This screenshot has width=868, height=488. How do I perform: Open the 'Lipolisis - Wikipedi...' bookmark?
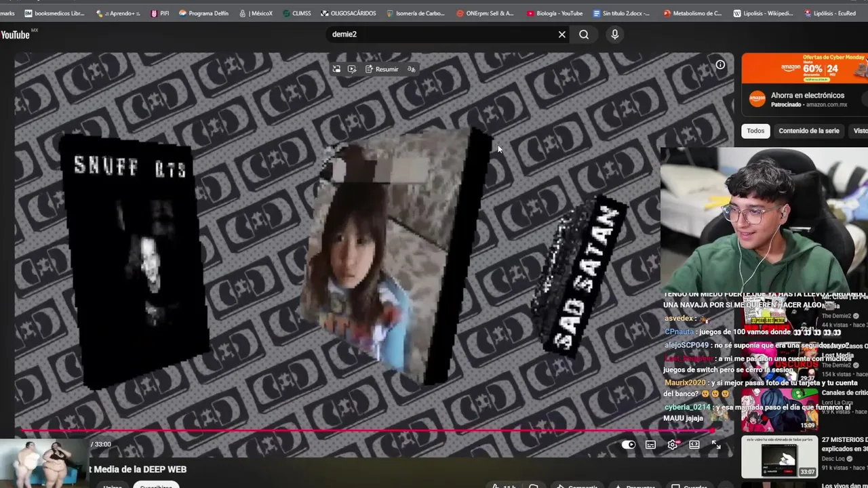(x=763, y=13)
